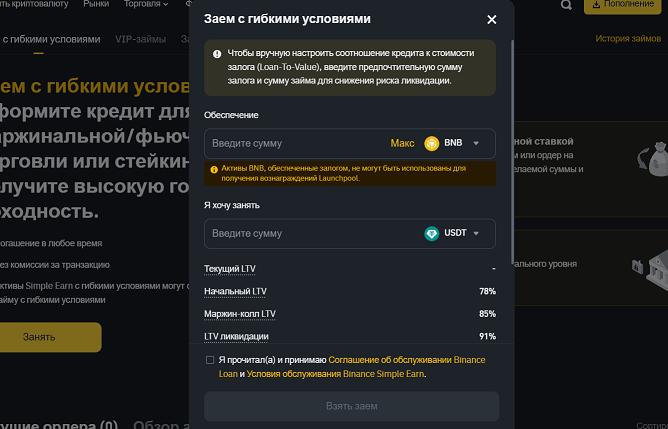Click the Маржин-колл LTV label
This screenshot has height=429, width=668.
pos(240,314)
